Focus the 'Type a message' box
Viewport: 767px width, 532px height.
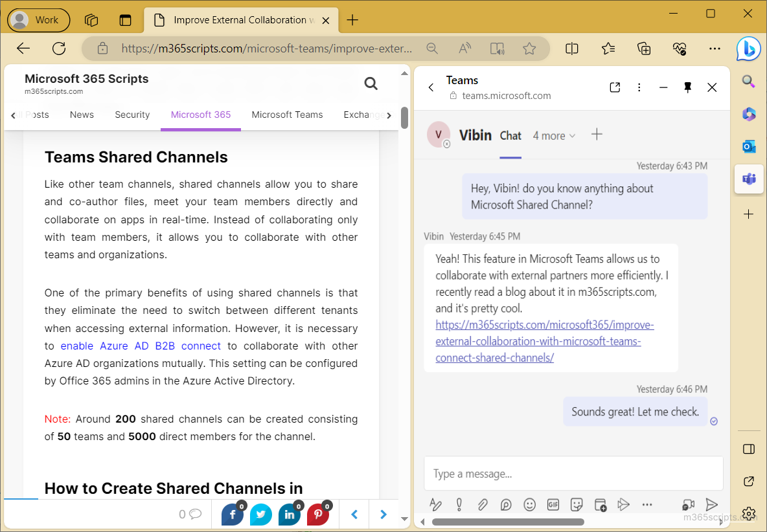click(x=573, y=473)
